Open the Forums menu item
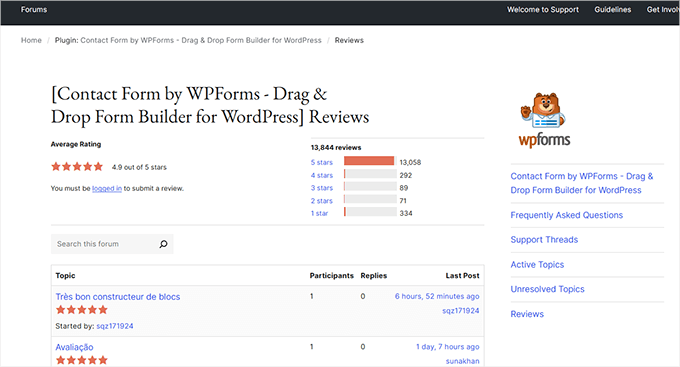Viewport: 680px width, 367px height. click(x=34, y=10)
